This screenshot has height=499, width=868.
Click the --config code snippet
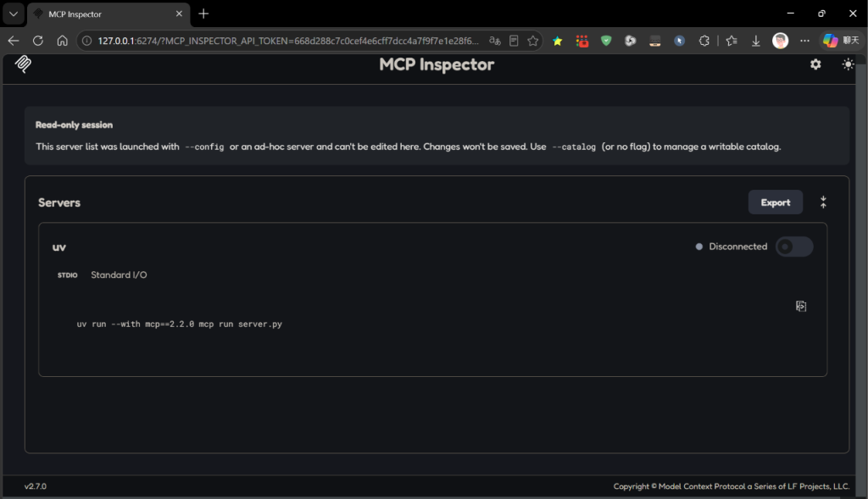pos(204,147)
